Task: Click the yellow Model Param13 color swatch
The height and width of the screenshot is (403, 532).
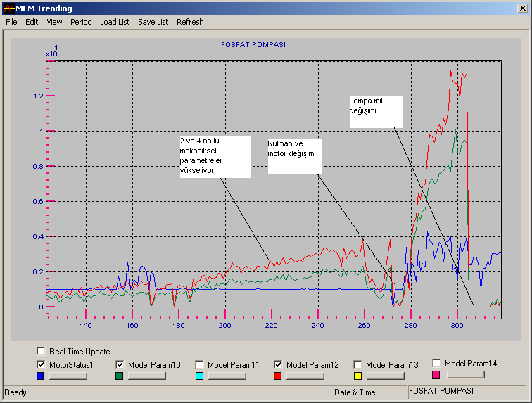Action: 357,376
